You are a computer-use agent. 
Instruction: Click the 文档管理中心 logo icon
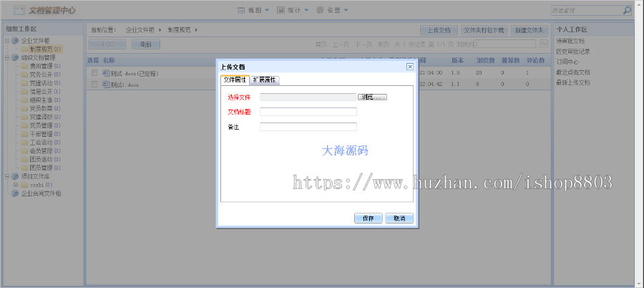coord(19,10)
